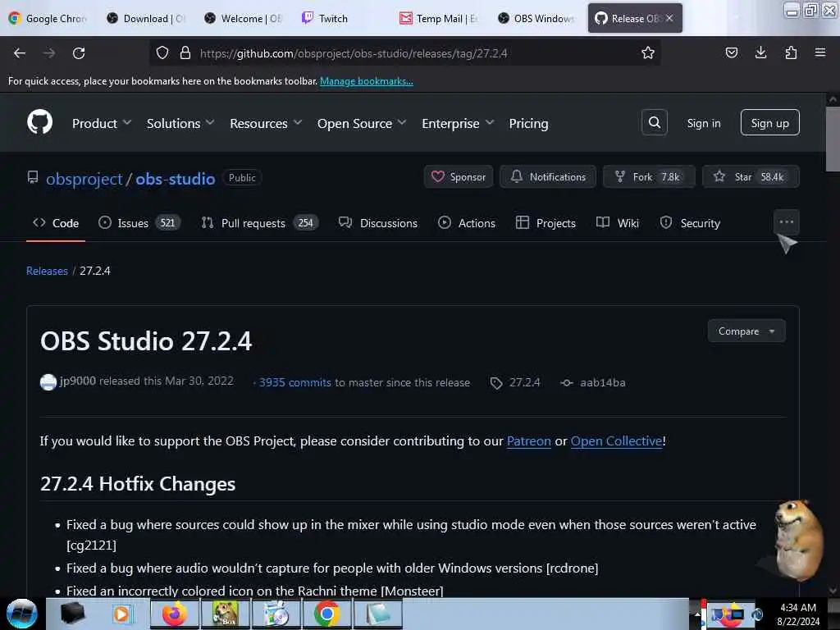Switch to the Temp Mail browser tab
The height and width of the screenshot is (630, 840).
point(441,18)
